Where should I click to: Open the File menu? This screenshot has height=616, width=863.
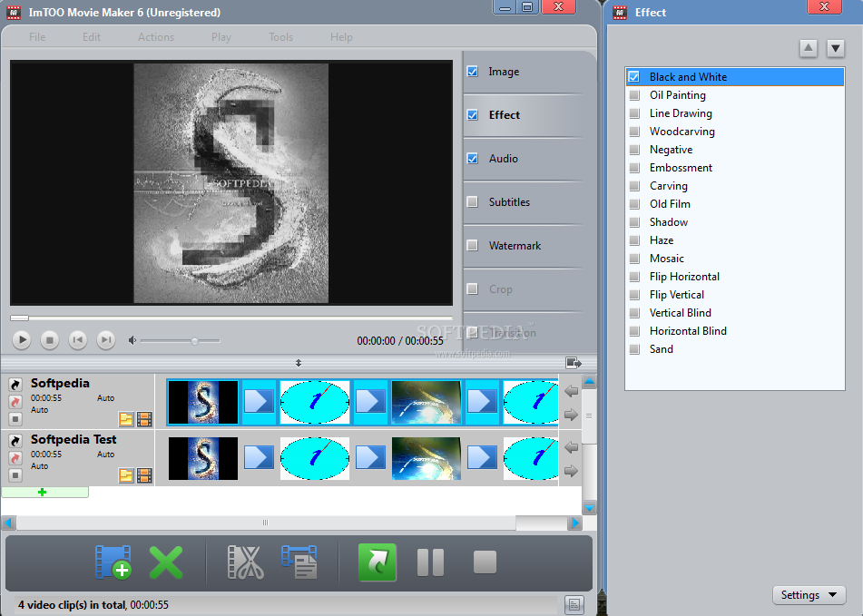pos(37,37)
